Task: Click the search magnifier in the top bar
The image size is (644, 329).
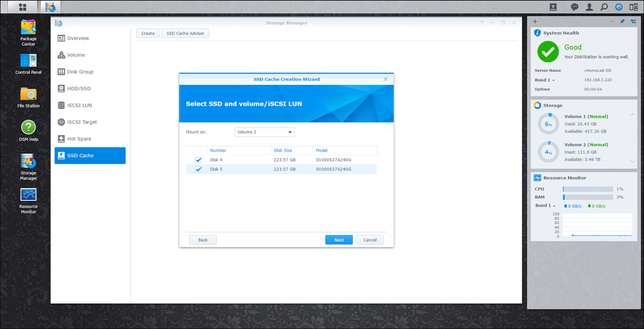Action: [x=604, y=7]
